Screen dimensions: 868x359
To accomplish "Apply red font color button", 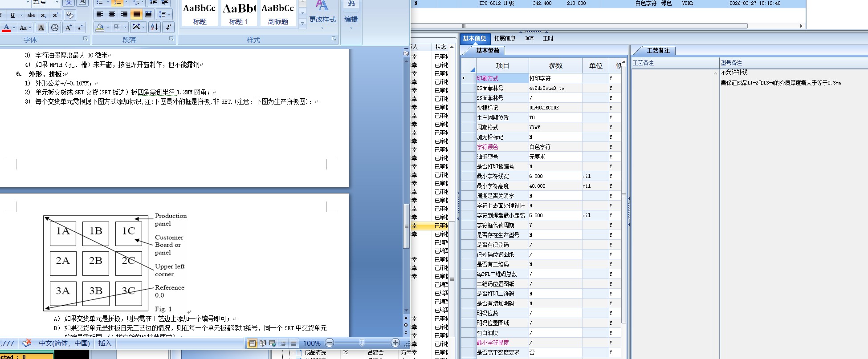I will [6, 28].
